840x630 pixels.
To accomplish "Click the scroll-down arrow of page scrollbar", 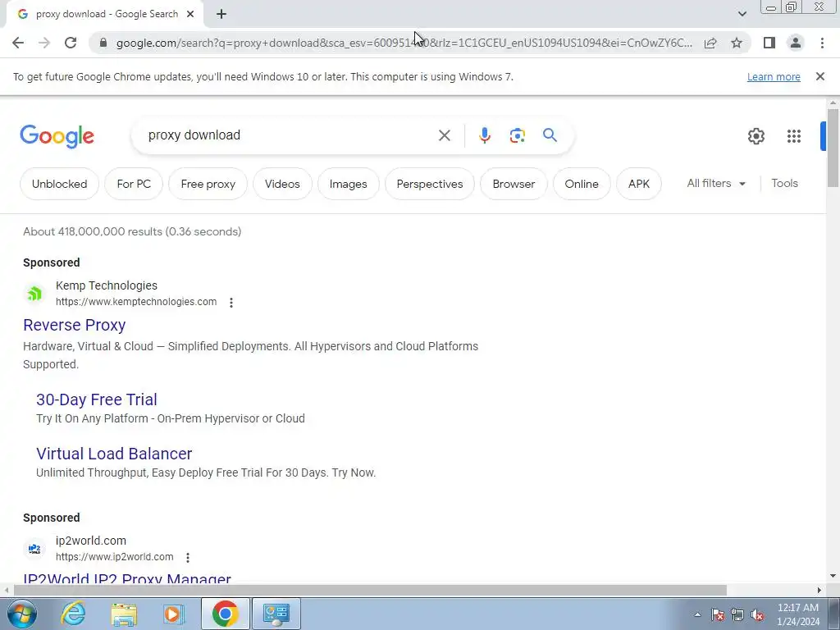I will tap(833, 576).
